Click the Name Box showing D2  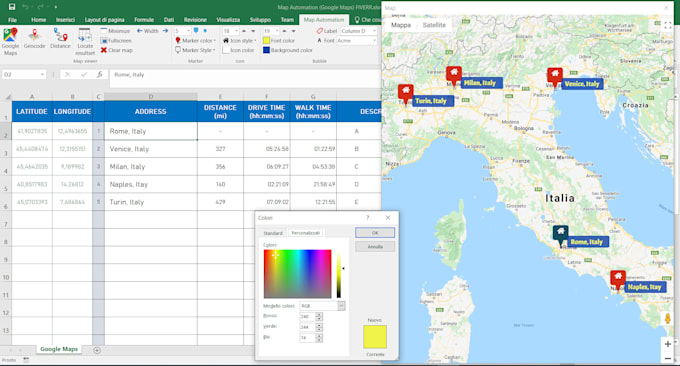[23, 75]
